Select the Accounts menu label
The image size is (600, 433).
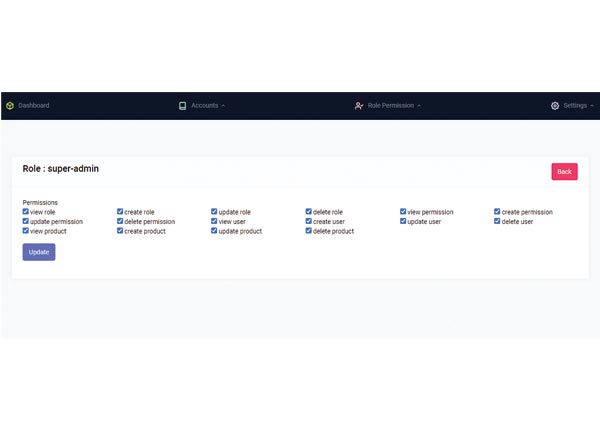(204, 105)
